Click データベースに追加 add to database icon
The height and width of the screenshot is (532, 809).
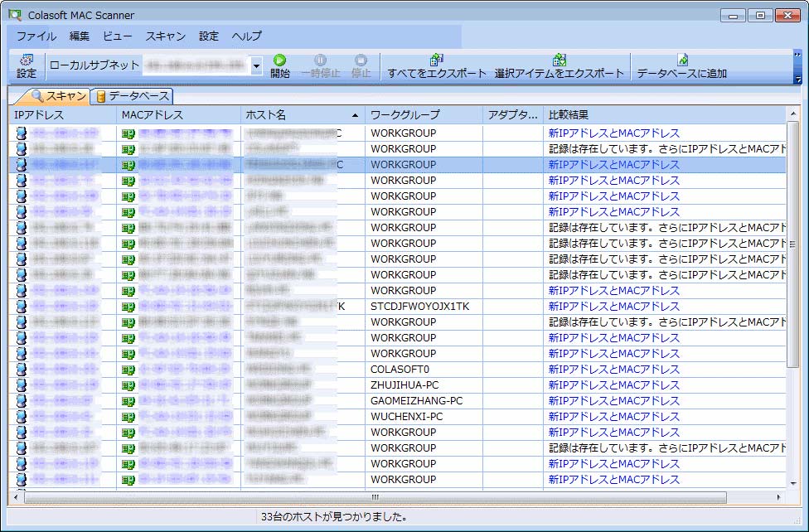[x=681, y=66]
